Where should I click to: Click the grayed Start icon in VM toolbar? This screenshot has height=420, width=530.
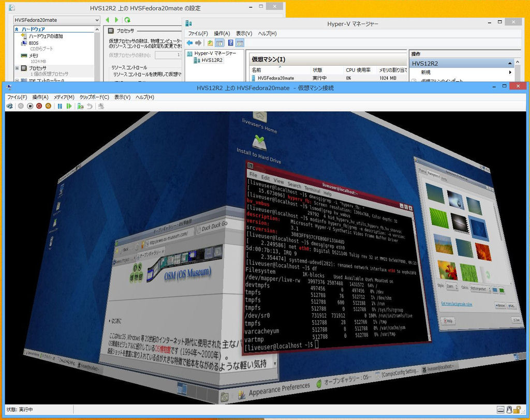pyautogui.click(x=21, y=106)
